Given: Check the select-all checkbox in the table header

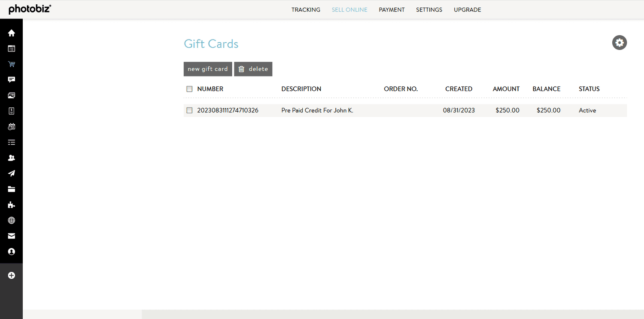Looking at the screenshot, I should pos(189,89).
